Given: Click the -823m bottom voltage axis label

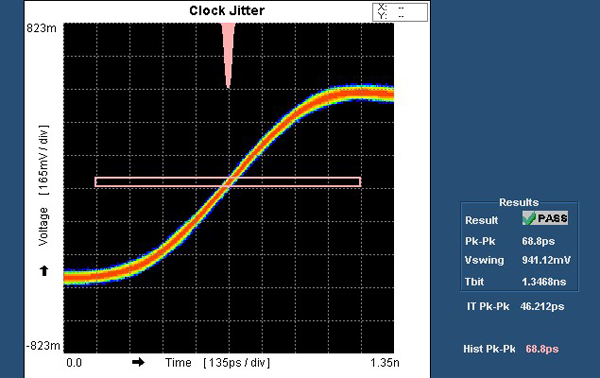Looking at the screenshot, I should pyautogui.click(x=43, y=345).
